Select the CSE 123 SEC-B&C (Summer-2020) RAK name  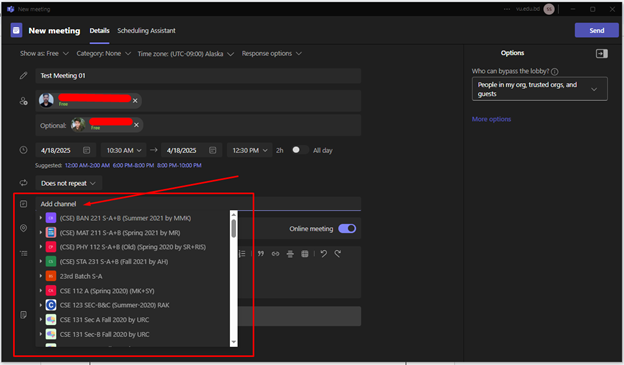(x=114, y=305)
